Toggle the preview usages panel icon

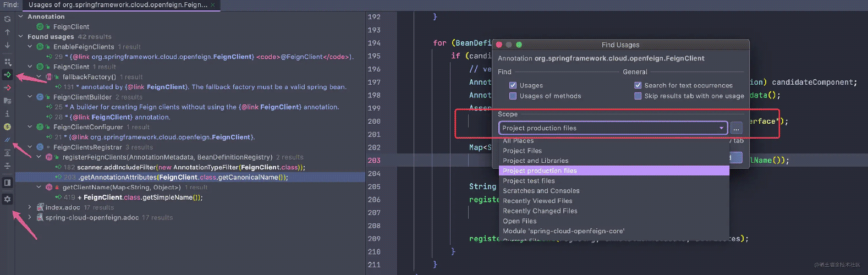[x=7, y=182]
